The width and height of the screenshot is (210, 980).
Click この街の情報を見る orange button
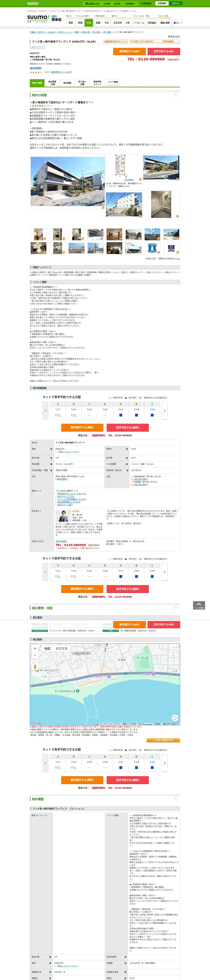click(x=163, y=740)
